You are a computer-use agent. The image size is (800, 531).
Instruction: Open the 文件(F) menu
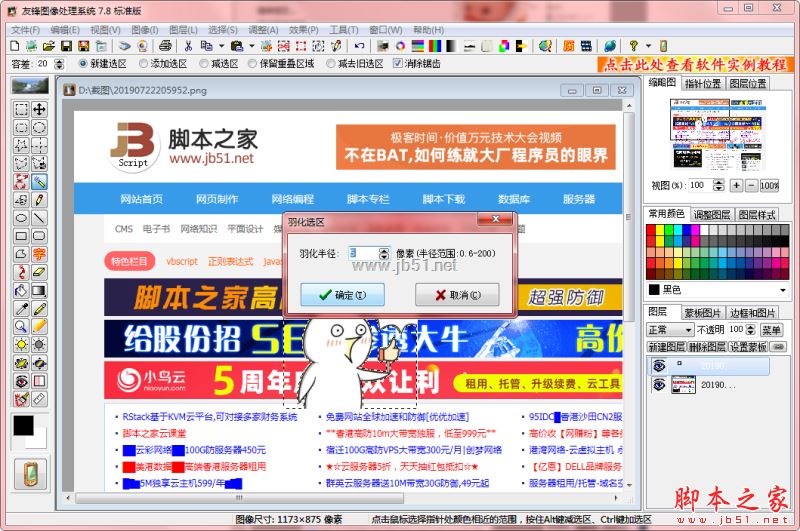pos(26,30)
